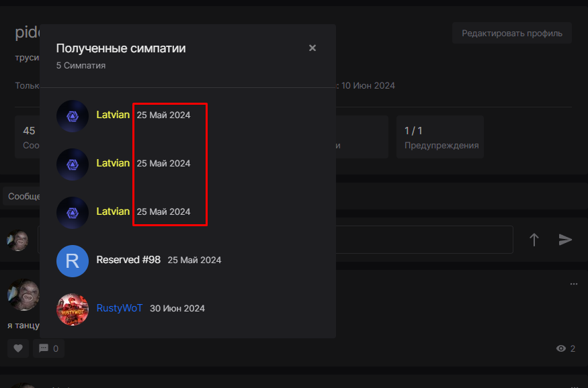Open comments via the speech bubble icon
The image size is (588, 388).
pos(48,348)
